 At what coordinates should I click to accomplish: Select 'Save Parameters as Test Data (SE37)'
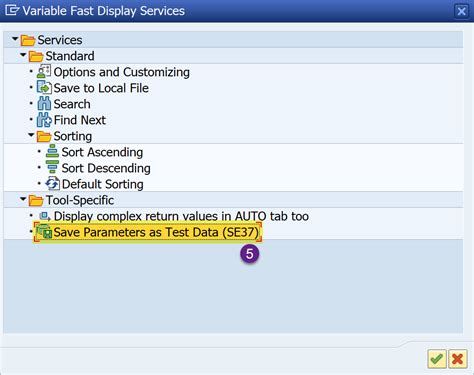[x=156, y=232]
